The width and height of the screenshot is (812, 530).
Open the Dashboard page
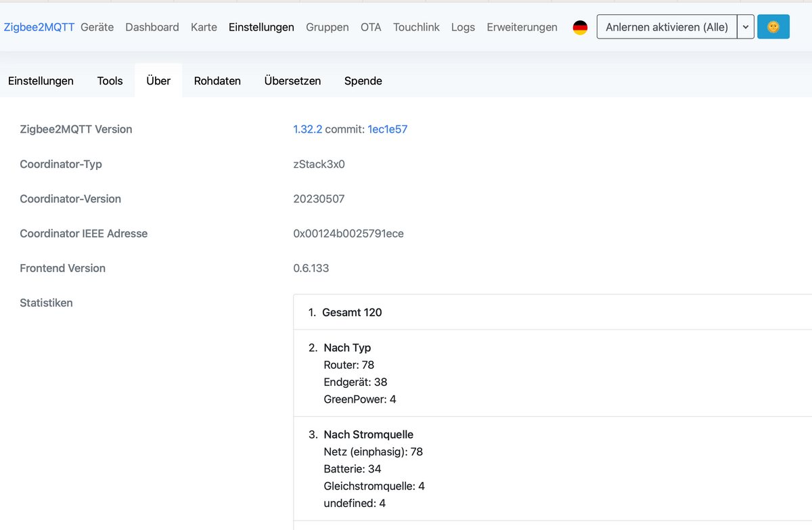[x=152, y=27]
